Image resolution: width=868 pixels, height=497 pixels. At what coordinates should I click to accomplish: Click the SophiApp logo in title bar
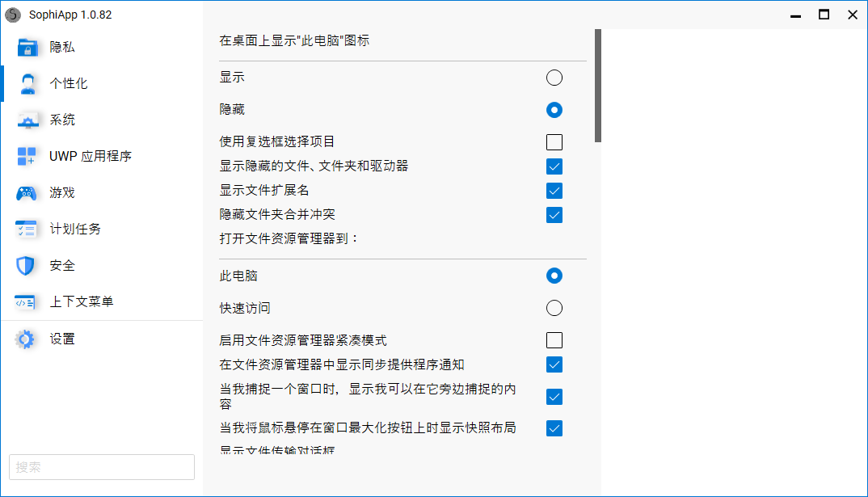(x=13, y=14)
